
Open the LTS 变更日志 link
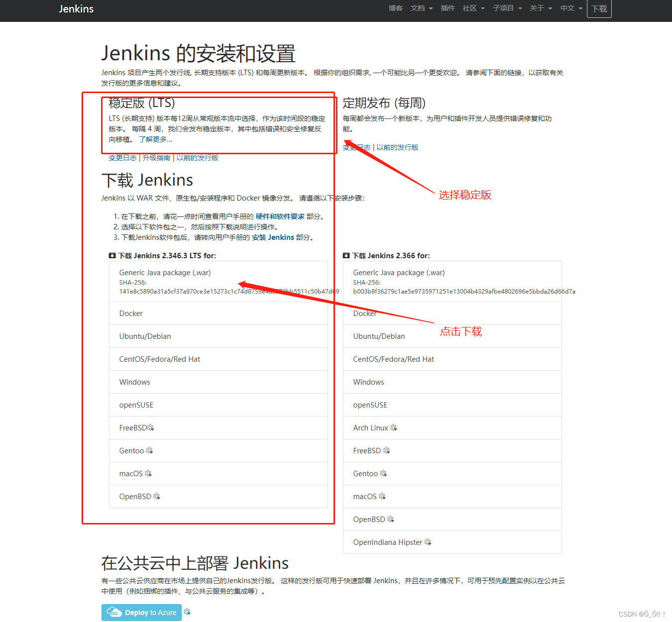point(122,158)
